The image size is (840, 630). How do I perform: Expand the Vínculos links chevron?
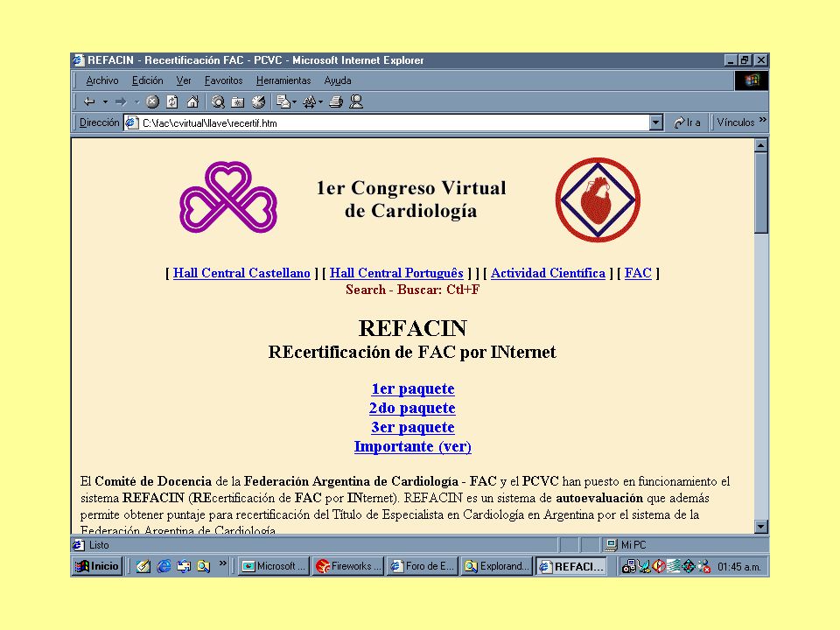(x=763, y=120)
